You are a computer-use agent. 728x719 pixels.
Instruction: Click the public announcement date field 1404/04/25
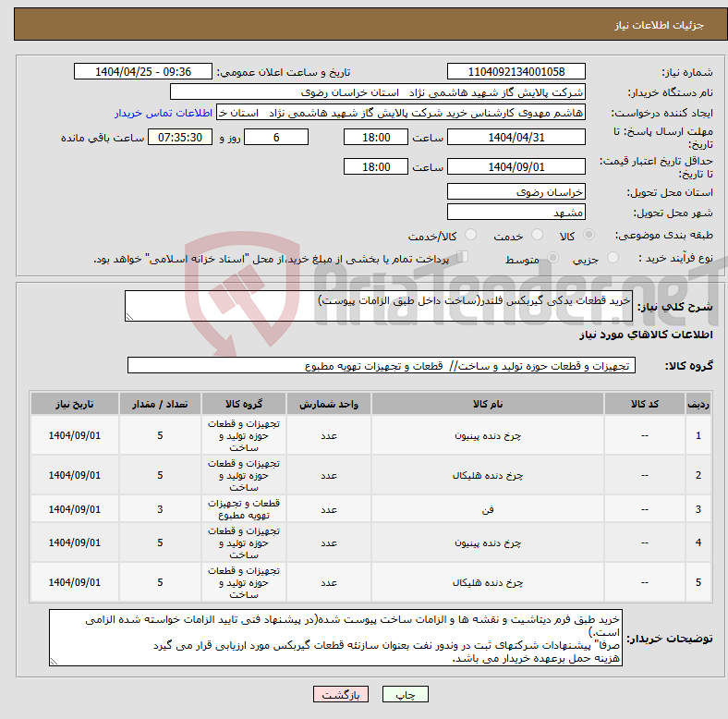(x=143, y=72)
